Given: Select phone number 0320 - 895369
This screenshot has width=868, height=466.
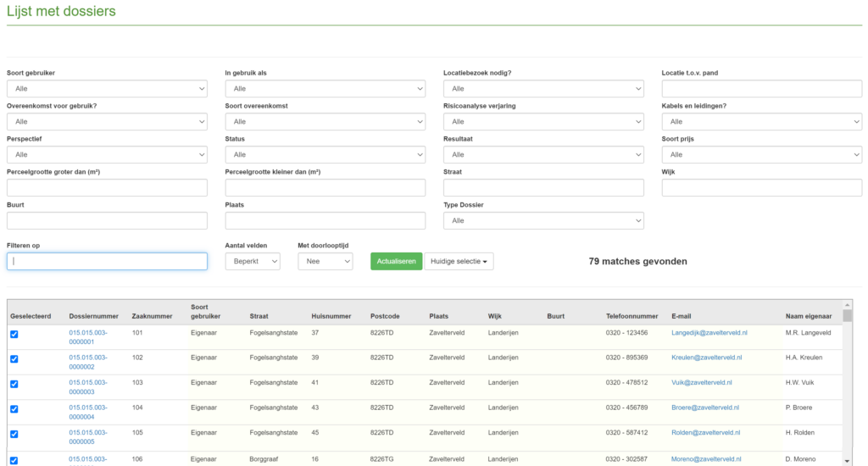Looking at the screenshot, I should point(626,358).
